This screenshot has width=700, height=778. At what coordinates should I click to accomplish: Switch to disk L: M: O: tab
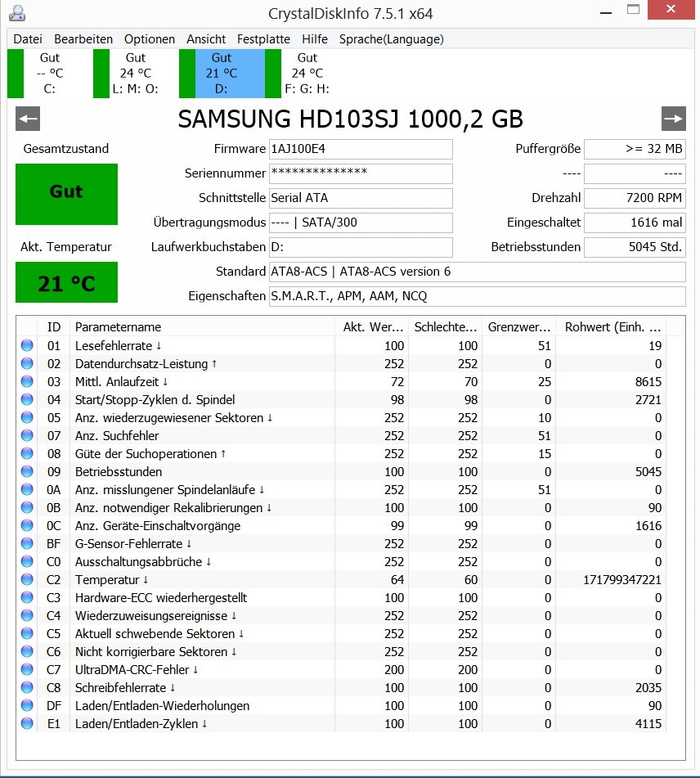point(135,74)
